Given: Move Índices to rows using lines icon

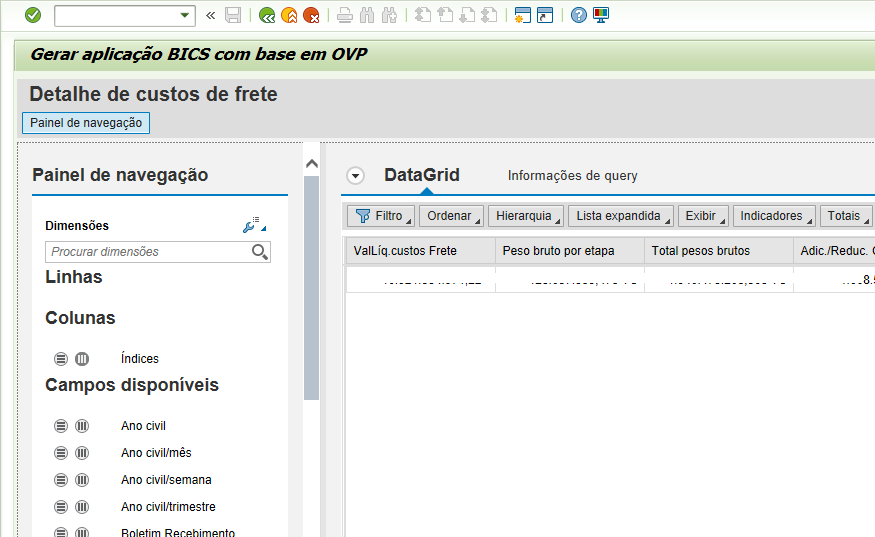Looking at the screenshot, I should pyautogui.click(x=61, y=359).
